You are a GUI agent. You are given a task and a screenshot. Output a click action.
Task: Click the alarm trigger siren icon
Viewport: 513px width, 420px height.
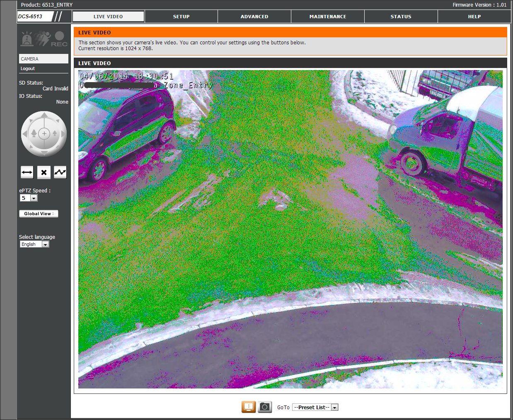27,39
